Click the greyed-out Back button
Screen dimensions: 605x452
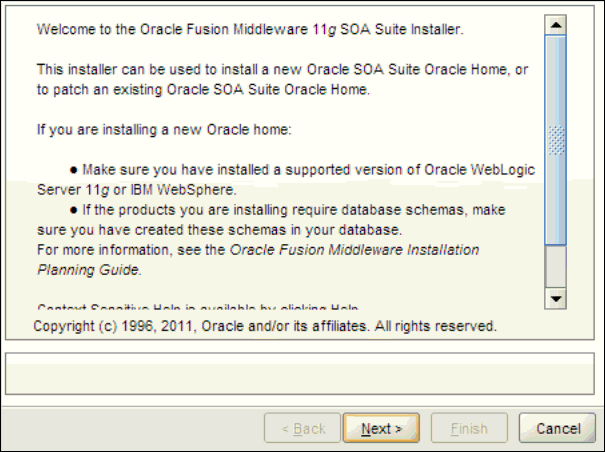click(303, 429)
